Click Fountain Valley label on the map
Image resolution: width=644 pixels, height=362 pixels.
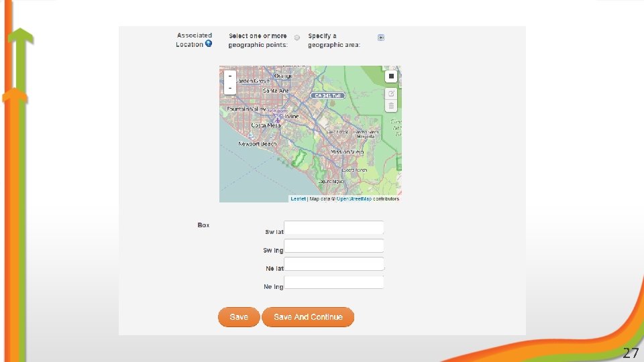pos(246,109)
